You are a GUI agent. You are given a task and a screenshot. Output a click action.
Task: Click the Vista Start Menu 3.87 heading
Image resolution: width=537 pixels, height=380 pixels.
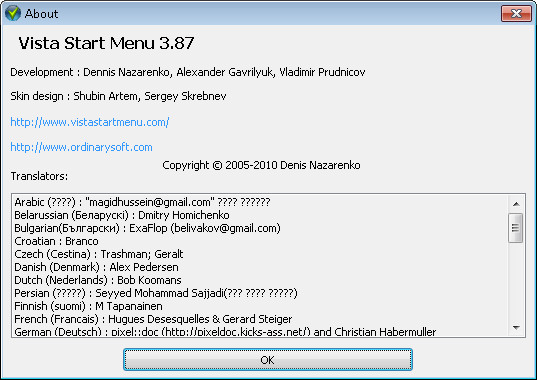tap(106, 43)
